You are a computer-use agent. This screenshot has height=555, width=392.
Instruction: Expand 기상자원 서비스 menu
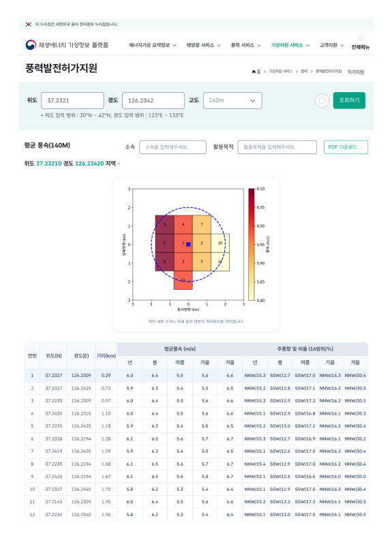click(290, 45)
